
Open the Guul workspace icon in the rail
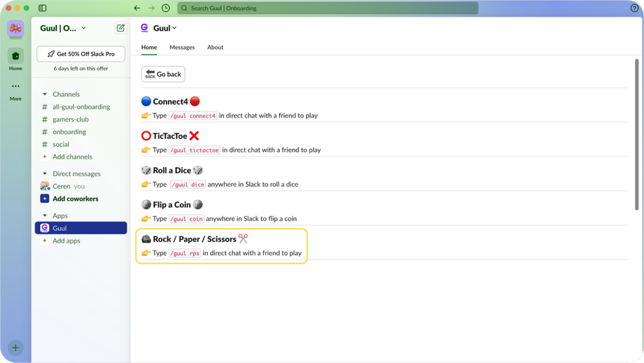coord(15,29)
